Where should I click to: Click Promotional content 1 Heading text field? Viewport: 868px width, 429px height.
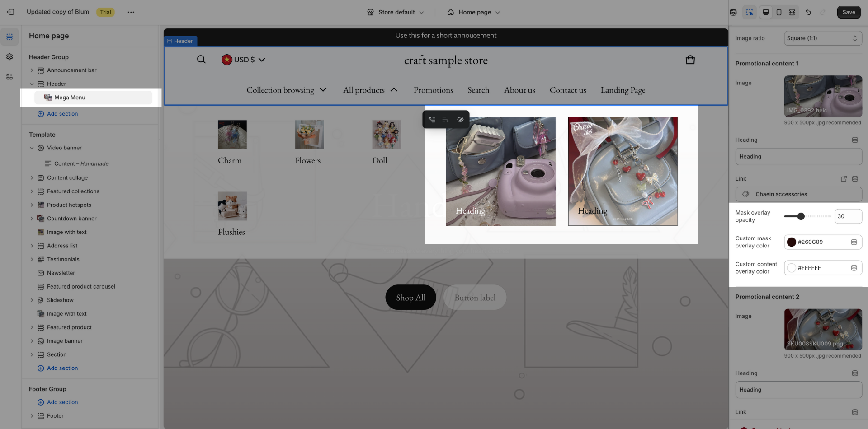pos(798,157)
